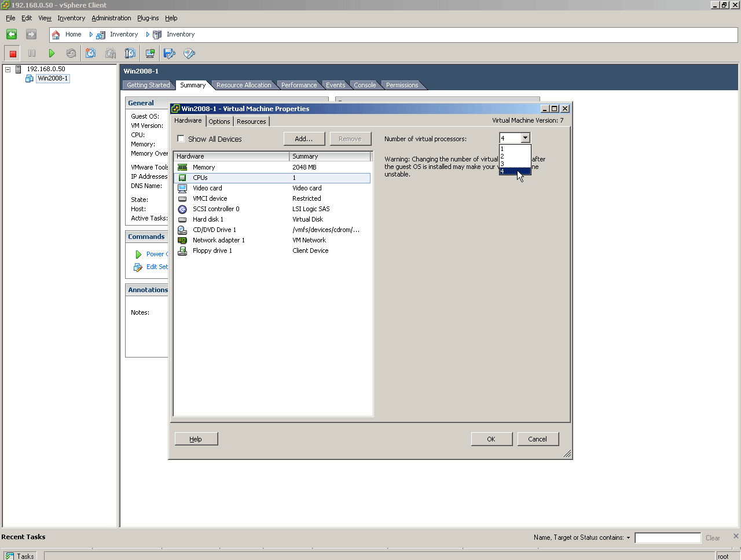Switch to the Resources tab
741x560 pixels.
(x=251, y=121)
